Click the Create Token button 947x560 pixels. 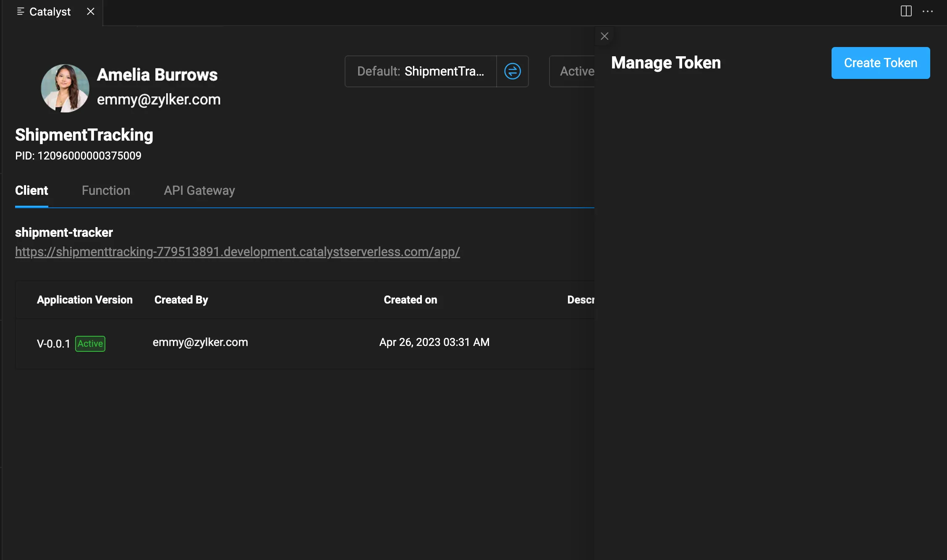(881, 63)
